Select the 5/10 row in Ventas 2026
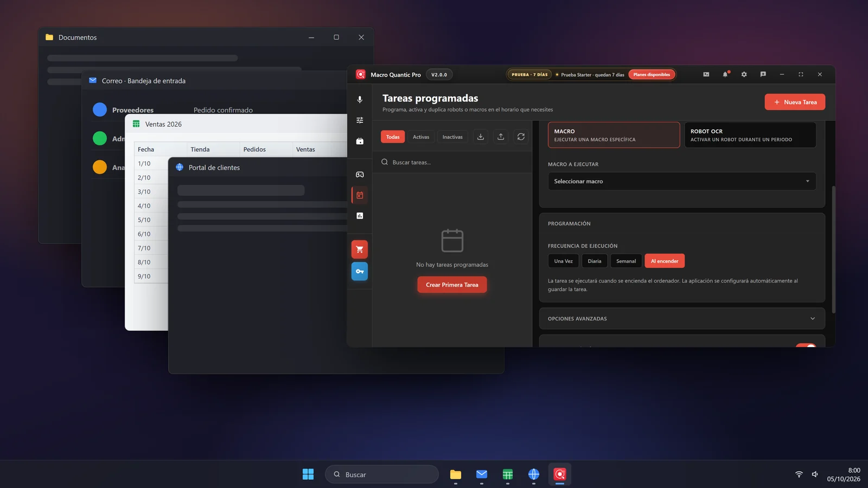 (151, 220)
